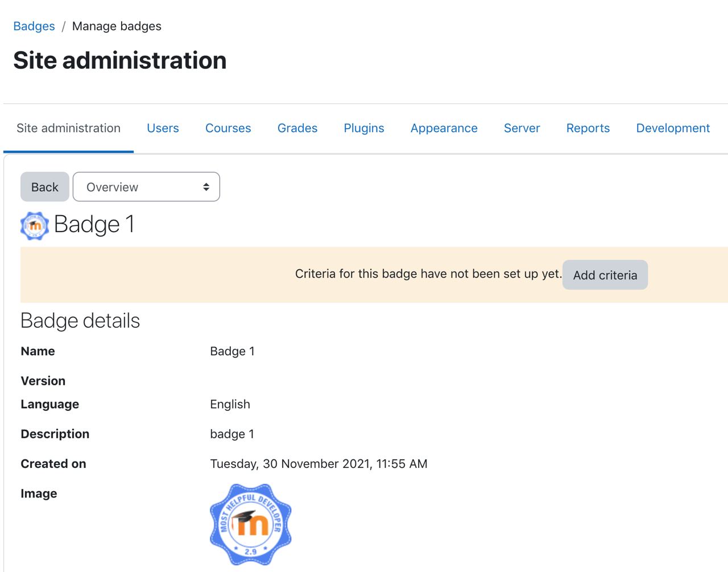Select the description value badge 1
Image resolution: width=728 pixels, height=572 pixels.
pos(232,434)
